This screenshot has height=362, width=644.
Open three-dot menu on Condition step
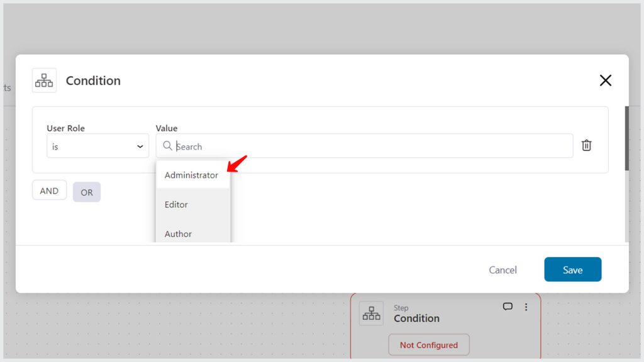point(526,307)
